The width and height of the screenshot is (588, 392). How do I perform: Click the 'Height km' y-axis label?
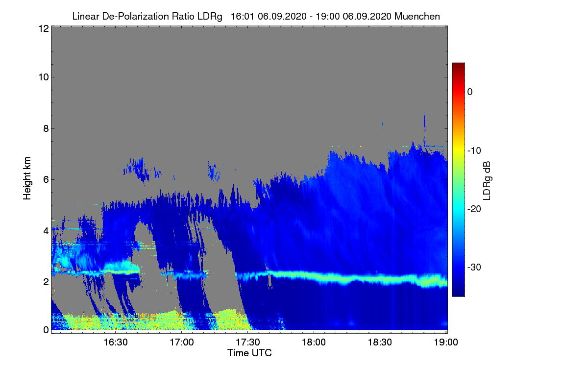tap(27, 179)
